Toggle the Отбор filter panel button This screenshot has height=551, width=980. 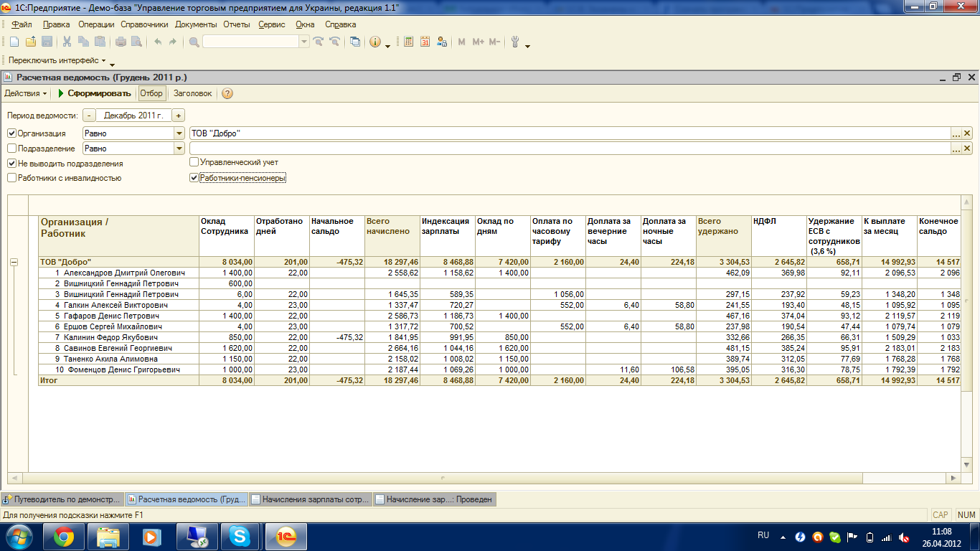point(151,93)
